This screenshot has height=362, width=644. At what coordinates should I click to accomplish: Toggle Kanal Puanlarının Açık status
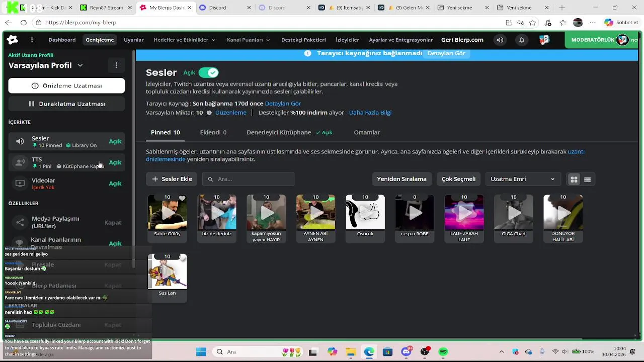coord(115,243)
